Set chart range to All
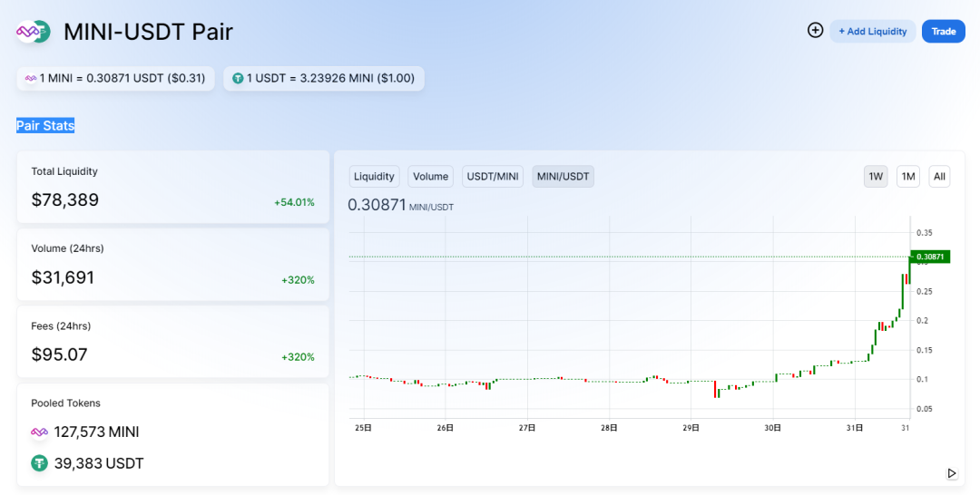980x495 pixels. (x=939, y=177)
